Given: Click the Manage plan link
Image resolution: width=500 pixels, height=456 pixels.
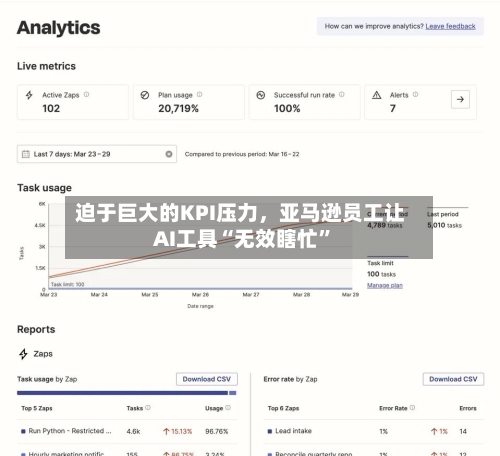Looking at the screenshot, I should coord(385,285).
